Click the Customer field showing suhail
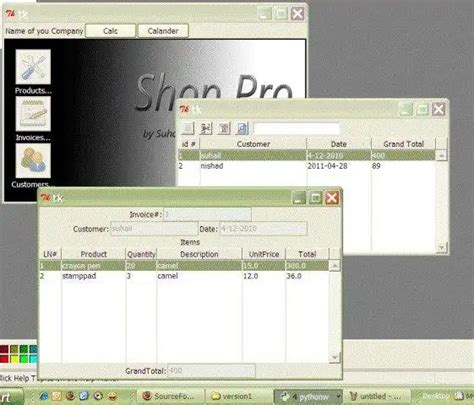474x405 pixels. pyautogui.click(x=154, y=229)
